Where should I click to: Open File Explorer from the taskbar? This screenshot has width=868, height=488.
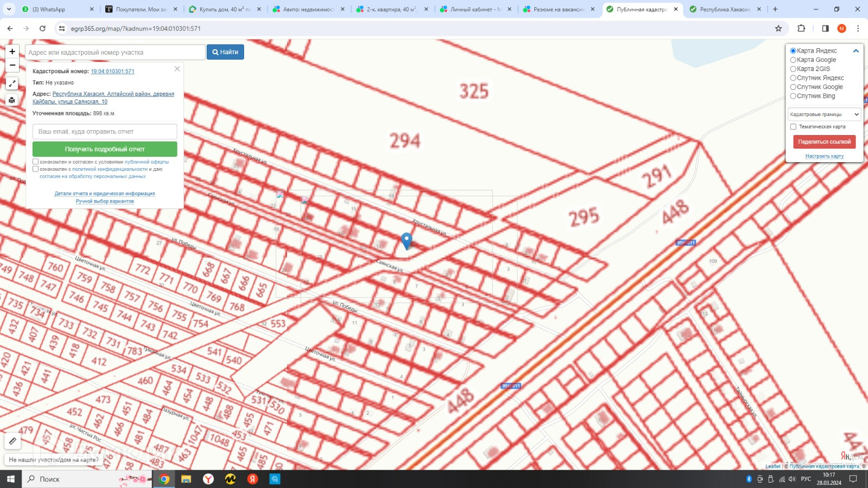(x=186, y=479)
